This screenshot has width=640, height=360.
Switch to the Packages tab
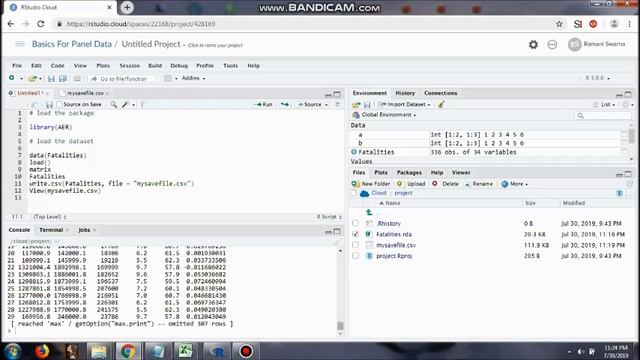[x=409, y=173]
